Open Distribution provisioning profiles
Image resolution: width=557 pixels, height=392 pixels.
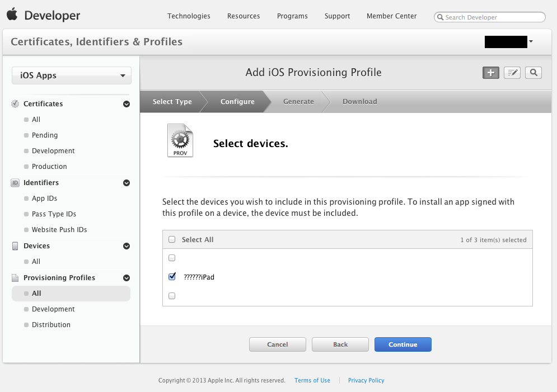(x=51, y=324)
